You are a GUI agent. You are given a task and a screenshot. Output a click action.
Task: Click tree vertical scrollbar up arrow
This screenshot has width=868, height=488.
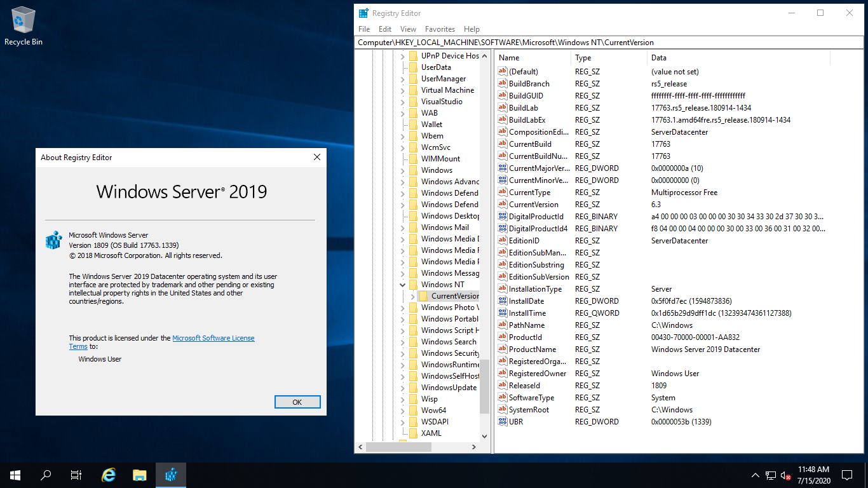tap(485, 55)
